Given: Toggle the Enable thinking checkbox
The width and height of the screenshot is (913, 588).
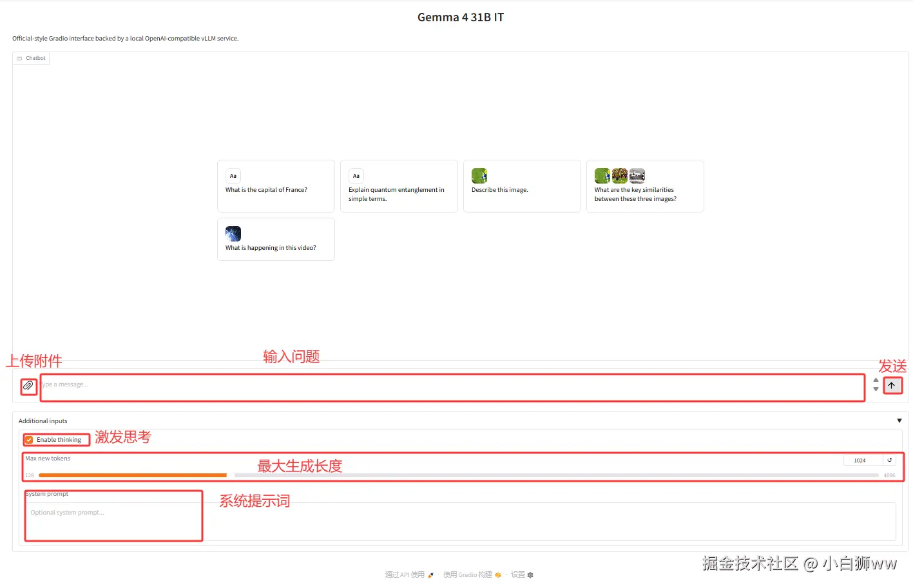Looking at the screenshot, I should pyautogui.click(x=29, y=440).
